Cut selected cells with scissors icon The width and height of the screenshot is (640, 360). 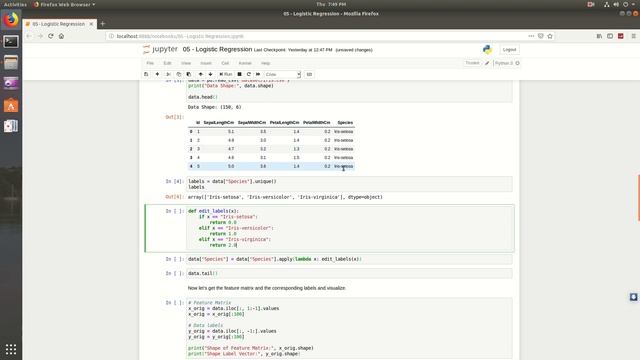[x=168, y=74]
